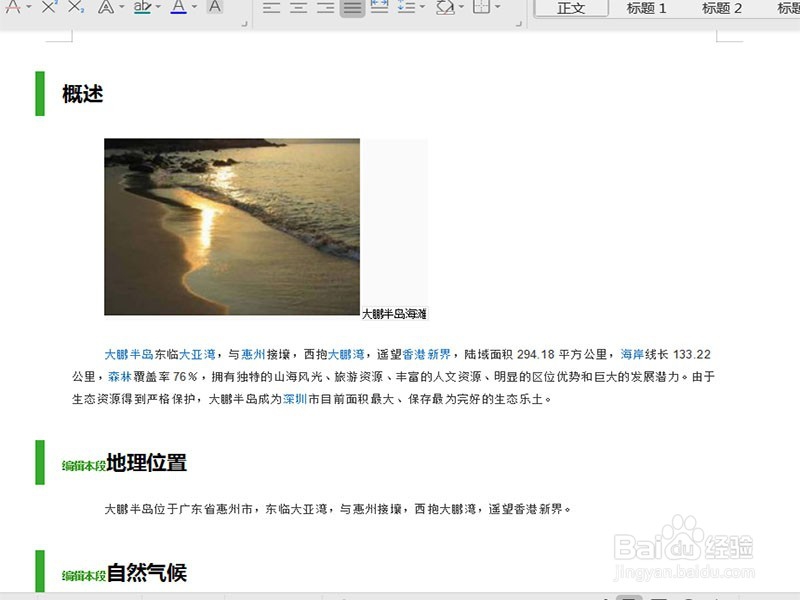
Task: Open the shading fill dropdown arrow
Action: pos(461,7)
